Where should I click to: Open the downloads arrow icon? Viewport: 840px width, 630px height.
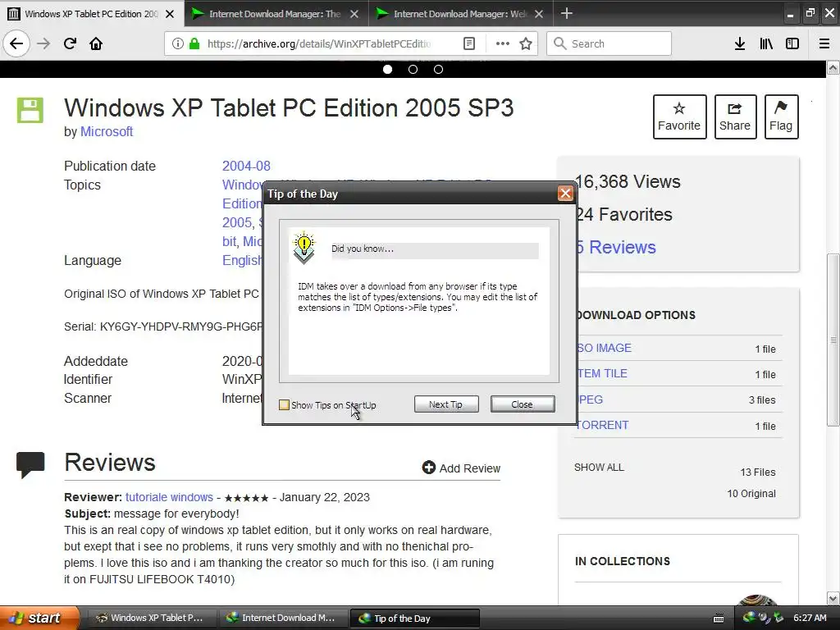[x=740, y=43]
